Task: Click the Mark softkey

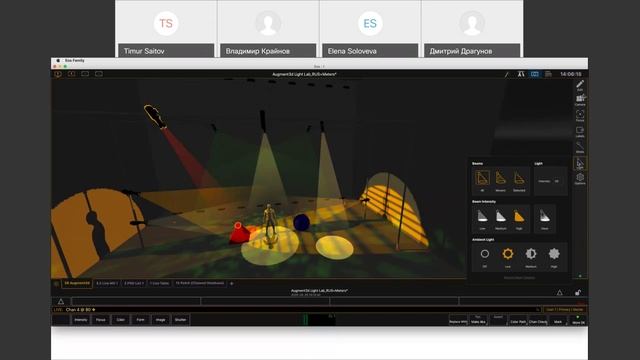Action: [x=558, y=320]
